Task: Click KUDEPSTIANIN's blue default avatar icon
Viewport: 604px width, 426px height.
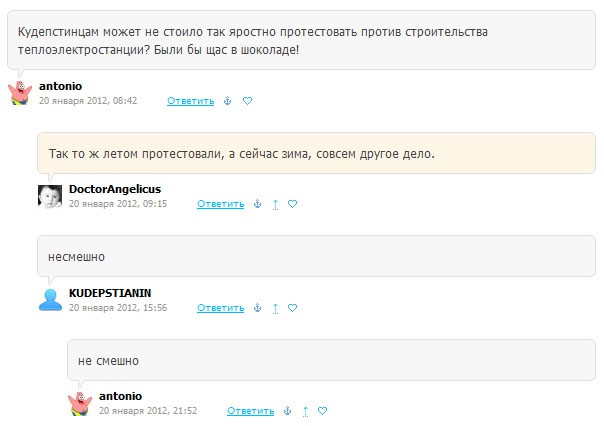Action: [x=50, y=299]
